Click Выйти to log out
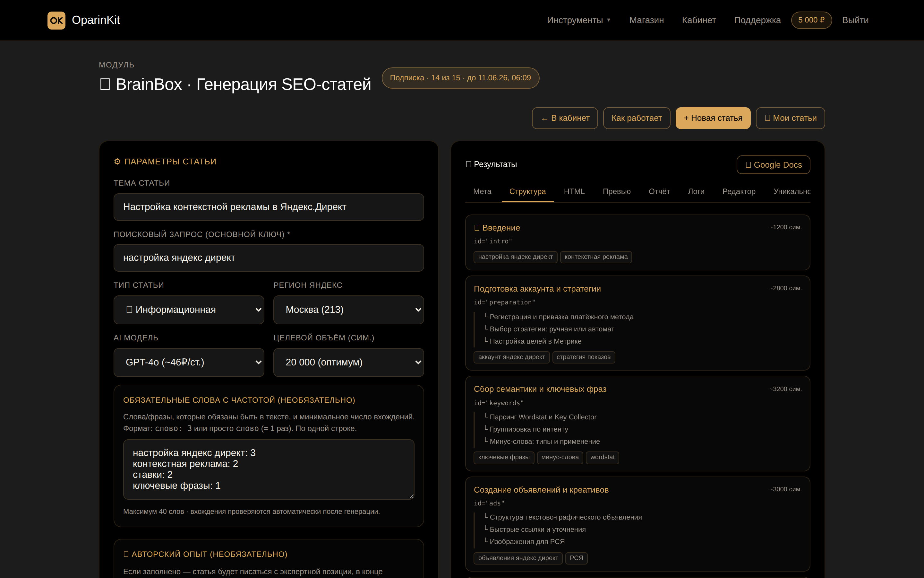924x578 pixels. click(x=855, y=20)
